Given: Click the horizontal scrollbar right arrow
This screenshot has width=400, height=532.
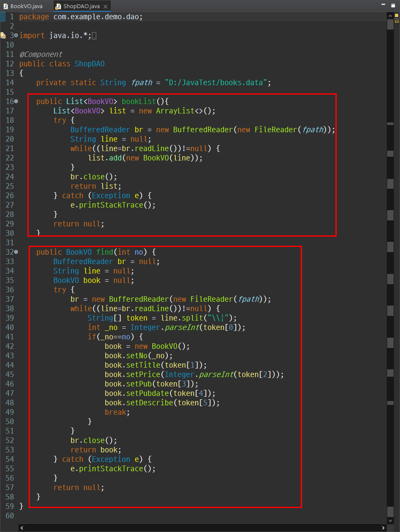Looking at the screenshot, I should pos(383,528).
